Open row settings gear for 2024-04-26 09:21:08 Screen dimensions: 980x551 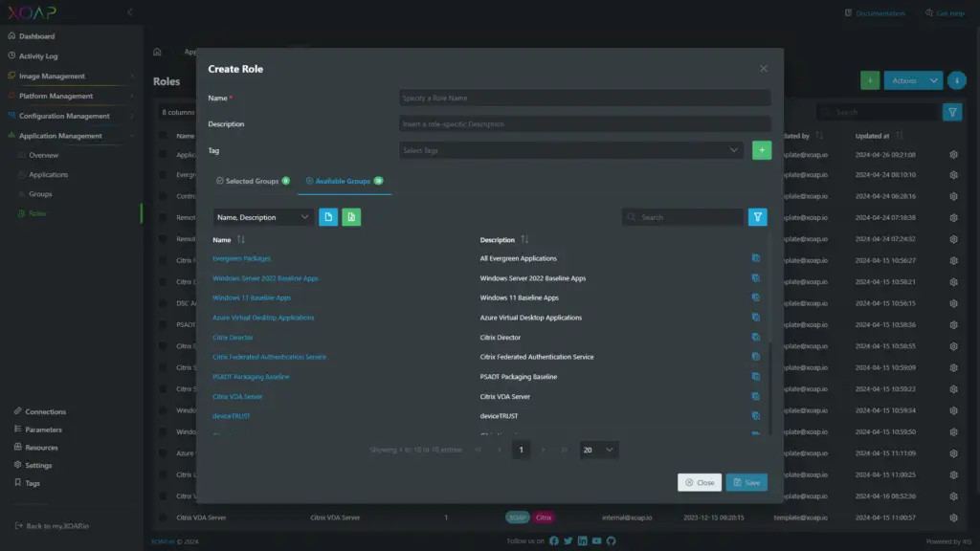point(953,154)
